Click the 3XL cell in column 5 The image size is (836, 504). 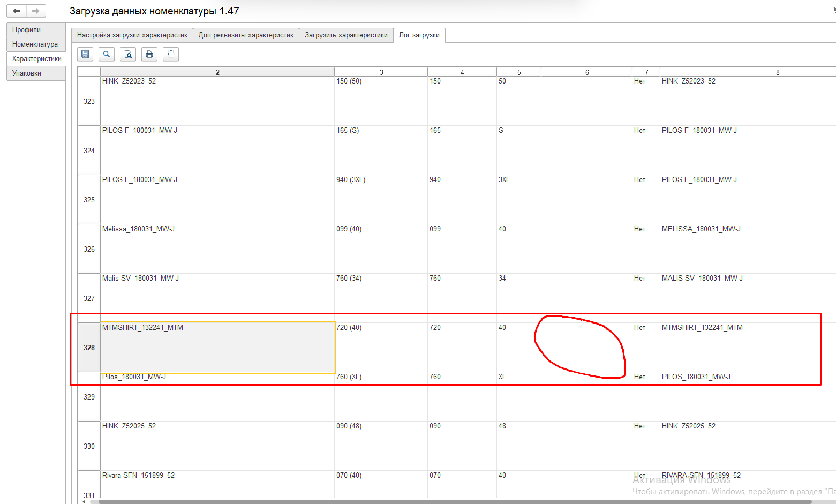point(519,200)
